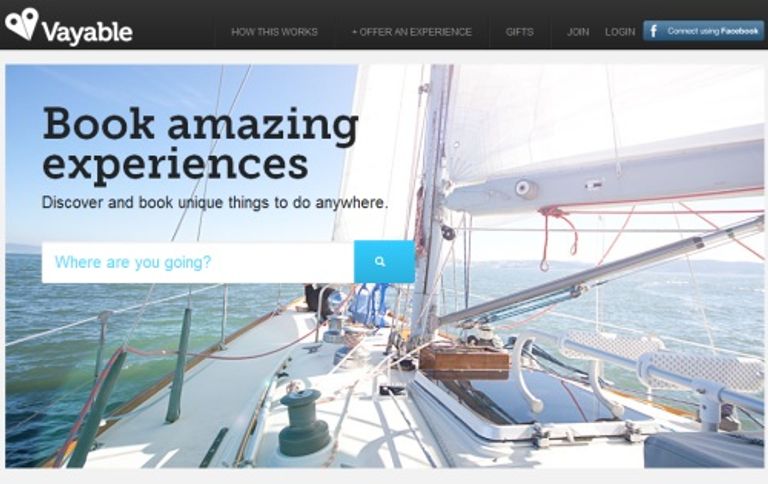Click the Book amazing experiences headline

click(x=201, y=145)
